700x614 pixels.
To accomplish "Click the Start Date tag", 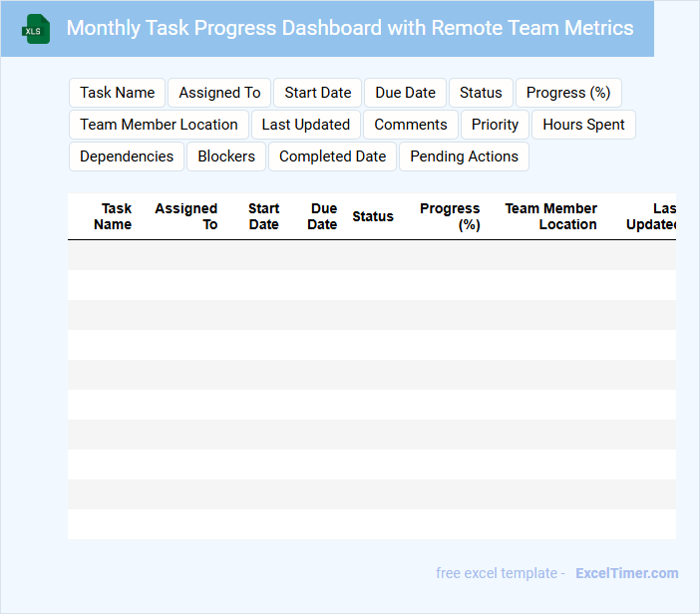I will point(317,93).
